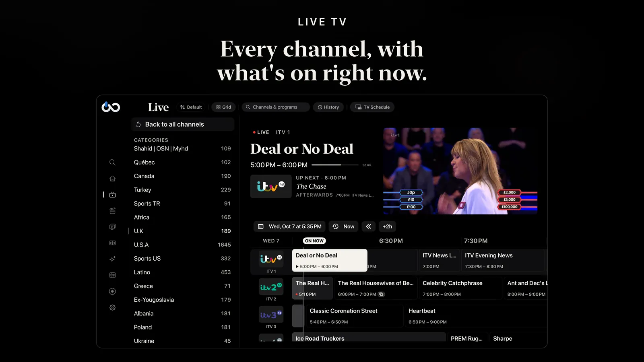Viewport: 644px width, 362px height.
Task: Click the ITV HD logo under the show title
Action: click(x=271, y=186)
